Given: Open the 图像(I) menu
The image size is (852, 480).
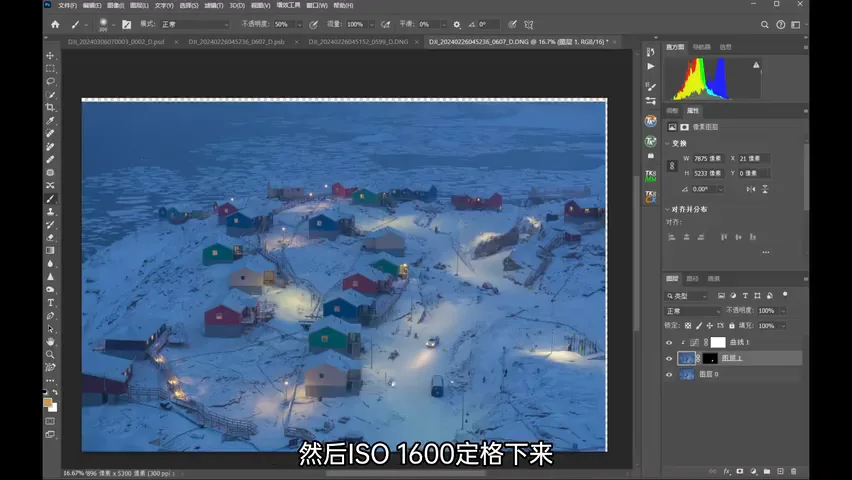Looking at the screenshot, I should [115, 5].
